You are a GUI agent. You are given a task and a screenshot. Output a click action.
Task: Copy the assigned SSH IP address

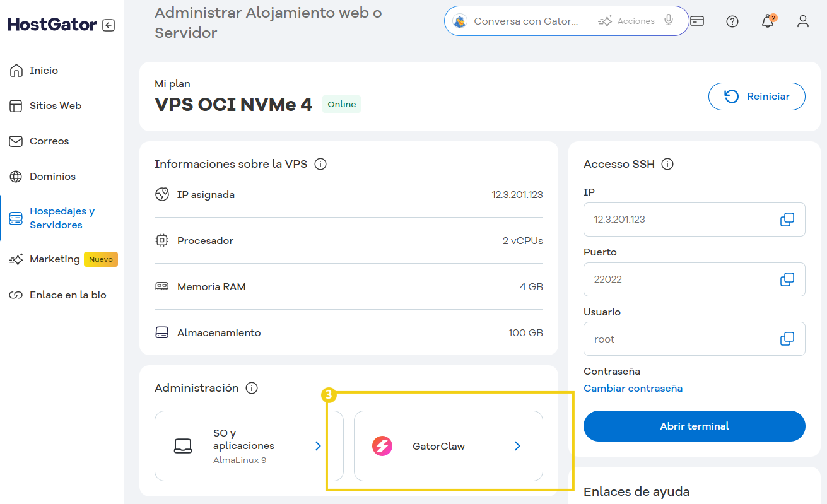click(x=787, y=219)
